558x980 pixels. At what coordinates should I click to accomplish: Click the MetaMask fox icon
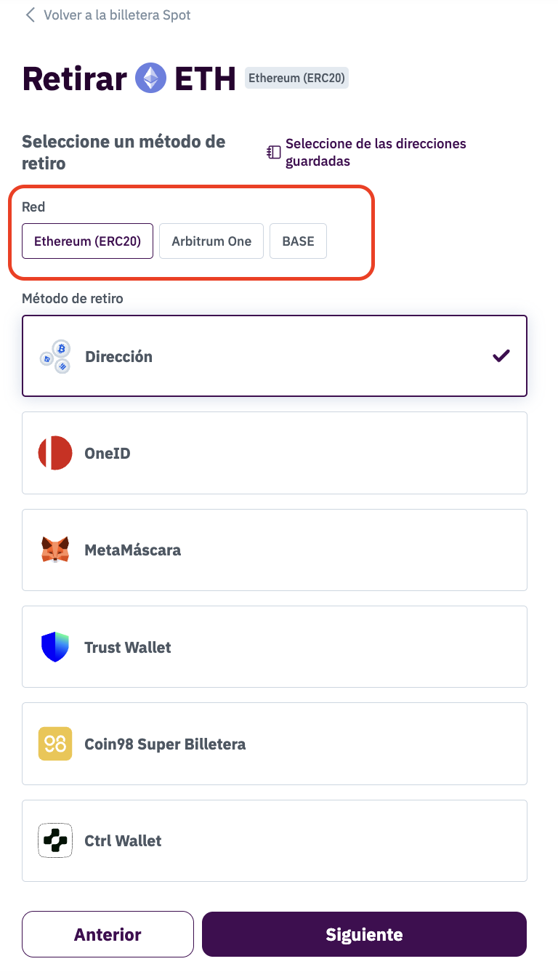coord(55,550)
